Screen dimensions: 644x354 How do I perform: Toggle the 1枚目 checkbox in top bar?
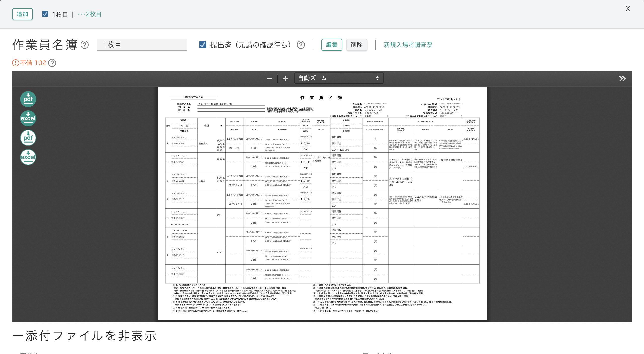coord(45,14)
